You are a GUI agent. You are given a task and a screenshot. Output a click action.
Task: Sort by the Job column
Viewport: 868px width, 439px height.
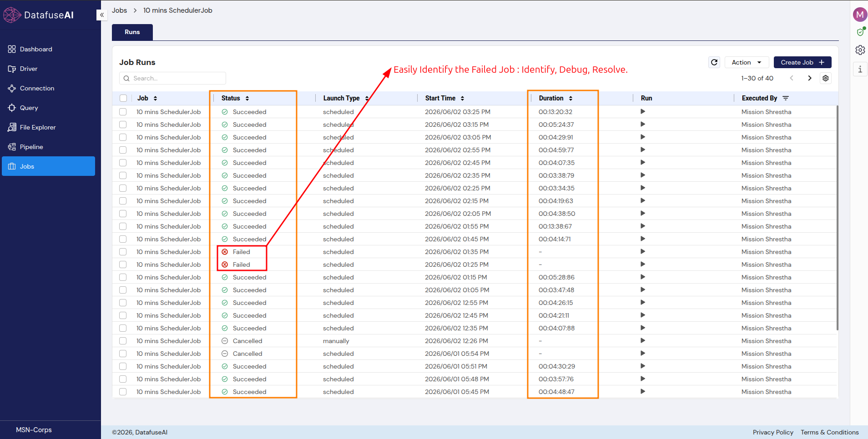pyautogui.click(x=155, y=98)
